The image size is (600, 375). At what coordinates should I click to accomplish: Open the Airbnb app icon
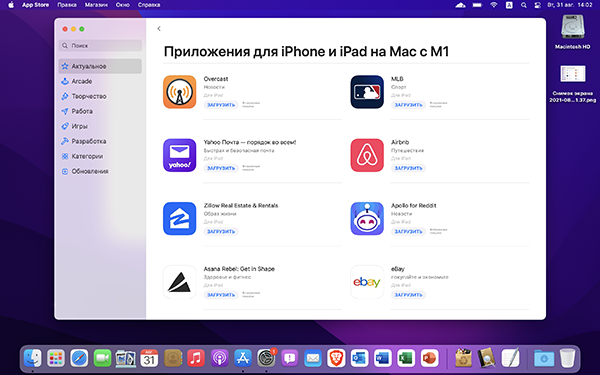[x=367, y=155]
